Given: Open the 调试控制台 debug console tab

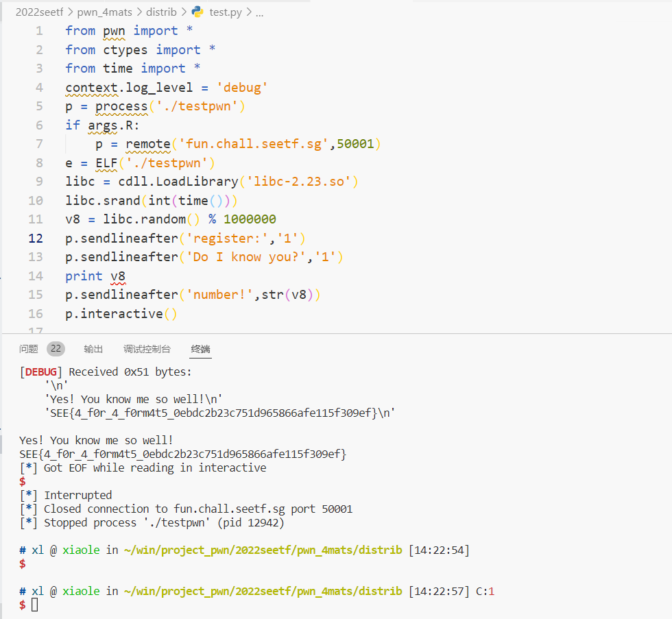Looking at the screenshot, I should pos(147,349).
